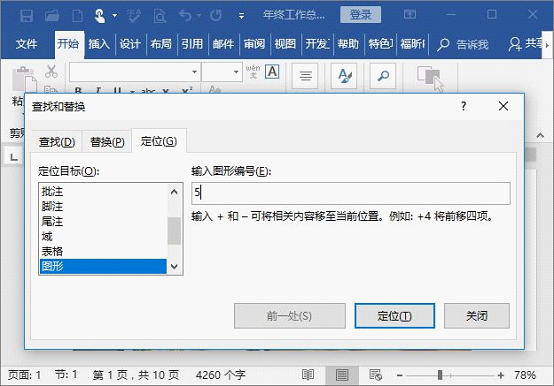Click the Paste clipboard icon
Image resolution: width=554 pixels, height=386 pixels.
[24, 79]
